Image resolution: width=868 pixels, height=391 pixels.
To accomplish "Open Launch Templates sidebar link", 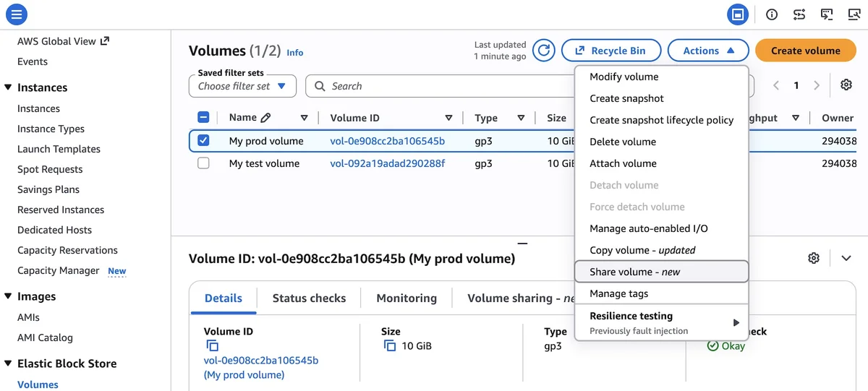I will (x=59, y=149).
